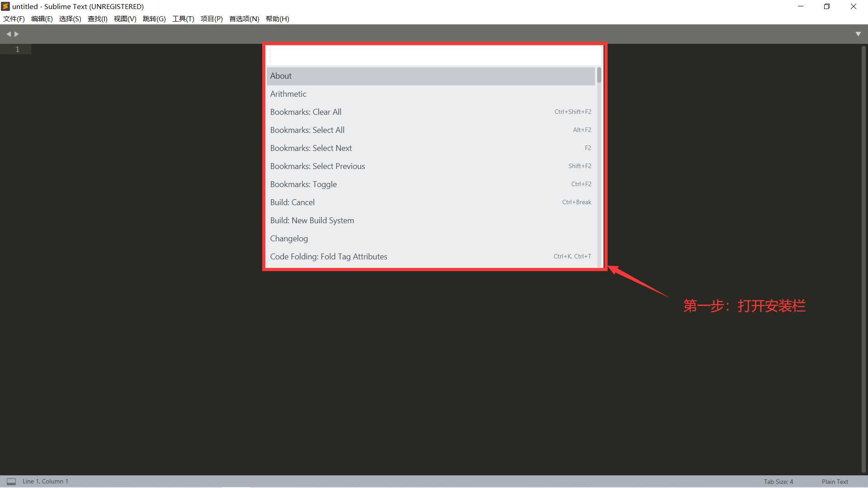Select the About command
This screenshot has height=488, width=868.
pos(431,76)
